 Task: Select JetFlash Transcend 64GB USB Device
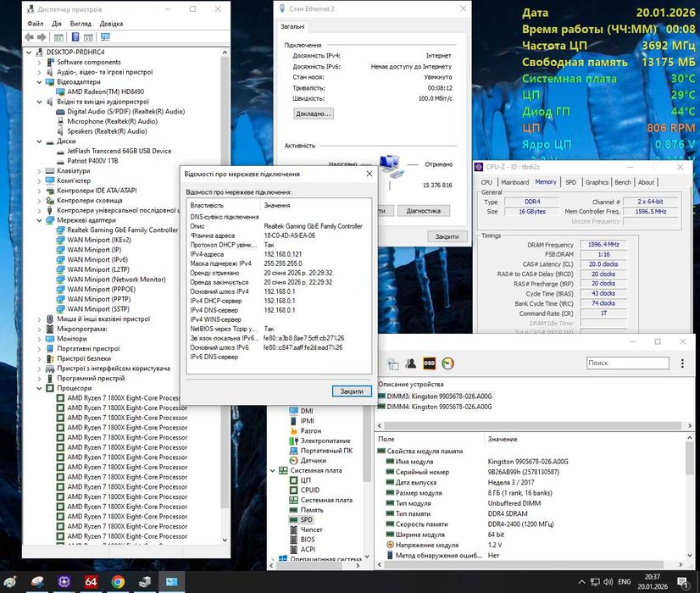(x=119, y=152)
